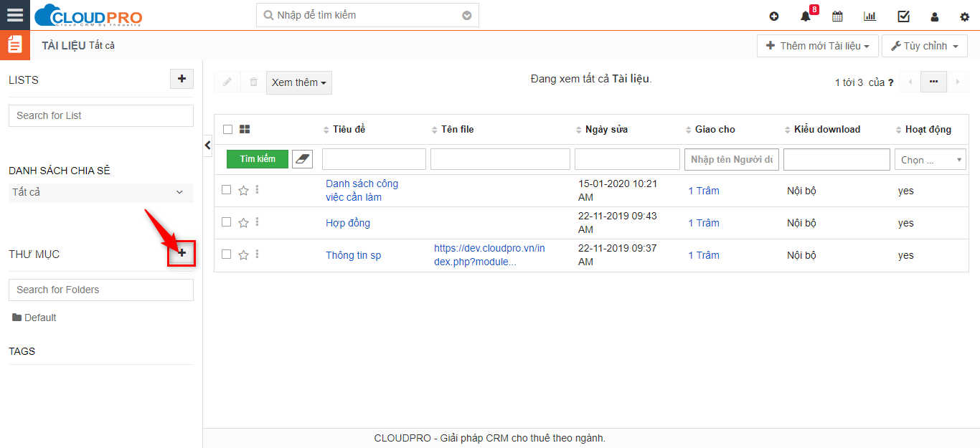Open the calendar icon in header
Image resolution: width=980 pixels, height=448 pixels.
837,16
